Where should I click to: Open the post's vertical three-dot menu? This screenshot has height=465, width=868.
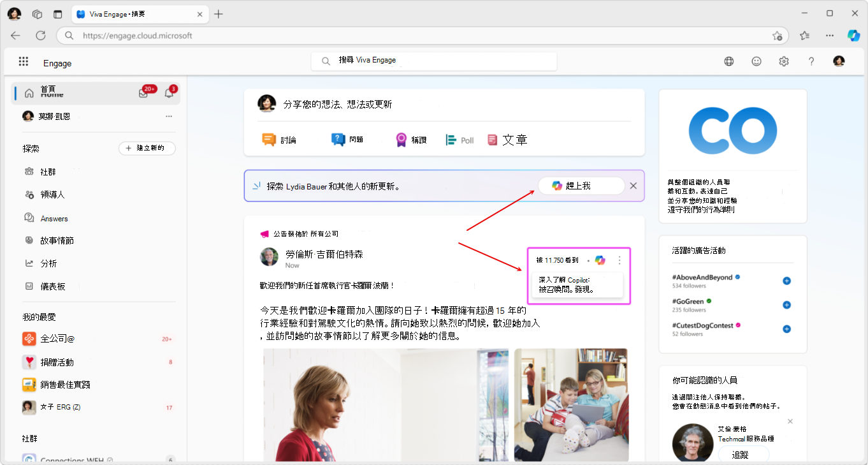(x=619, y=260)
